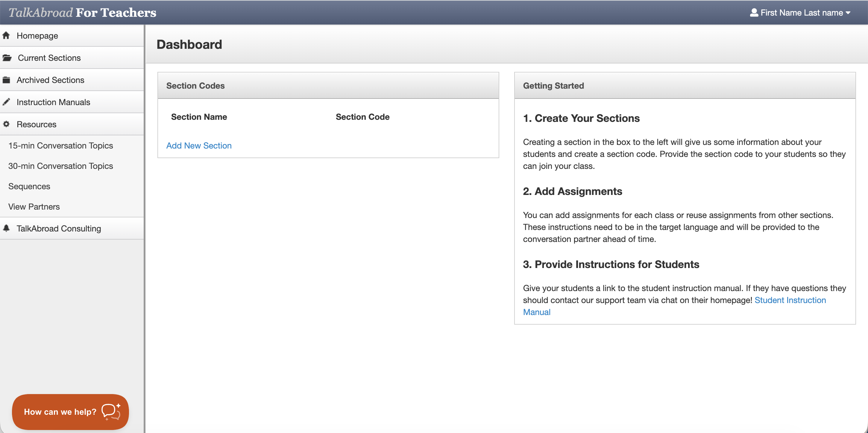Open 15-min Conversation Topics
Viewport: 868px width, 433px height.
(x=61, y=145)
